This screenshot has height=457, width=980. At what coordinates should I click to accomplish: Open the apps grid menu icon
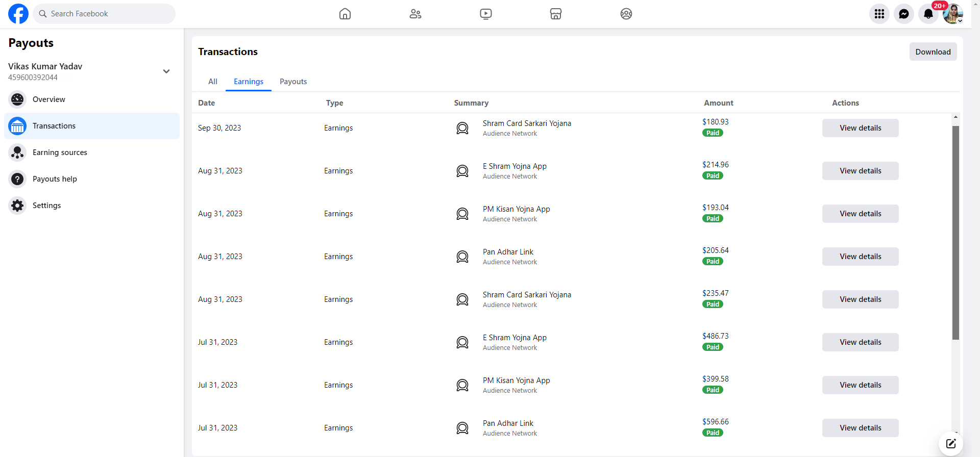tap(879, 14)
